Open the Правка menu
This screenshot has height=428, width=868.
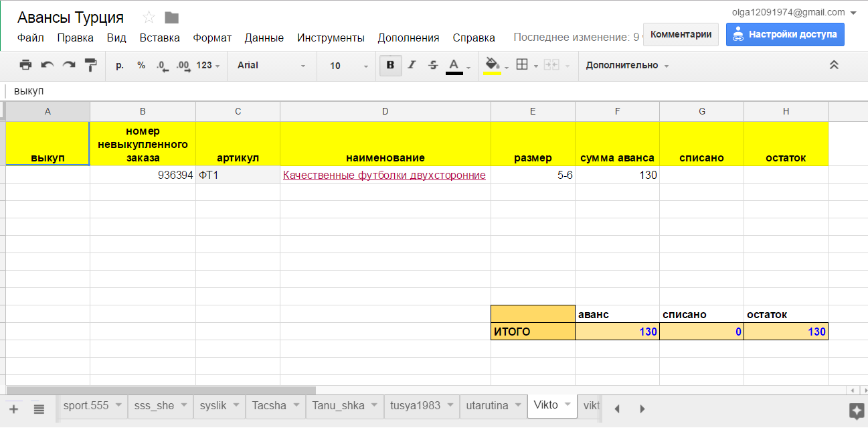click(x=75, y=38)
